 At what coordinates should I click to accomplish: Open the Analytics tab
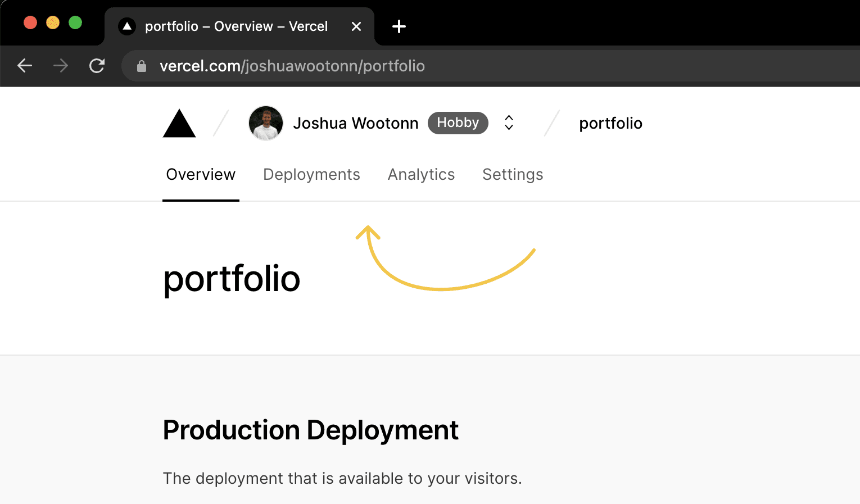tap(421, 175)
